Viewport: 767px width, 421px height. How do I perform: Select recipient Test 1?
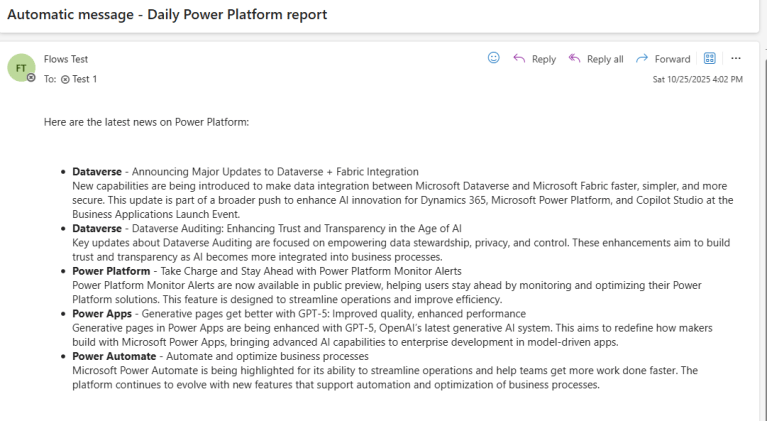coord(85,79)
